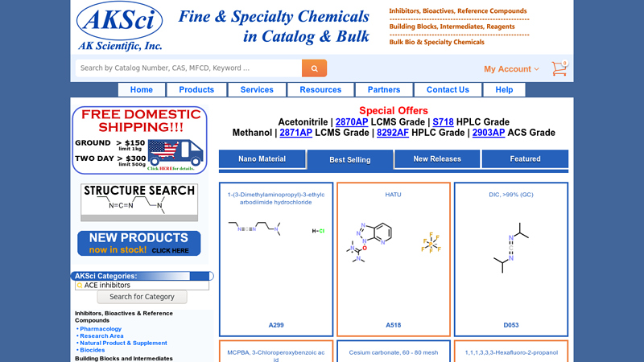Focus the catalog number search field
The image size is (644, 362).
(188, 68)
